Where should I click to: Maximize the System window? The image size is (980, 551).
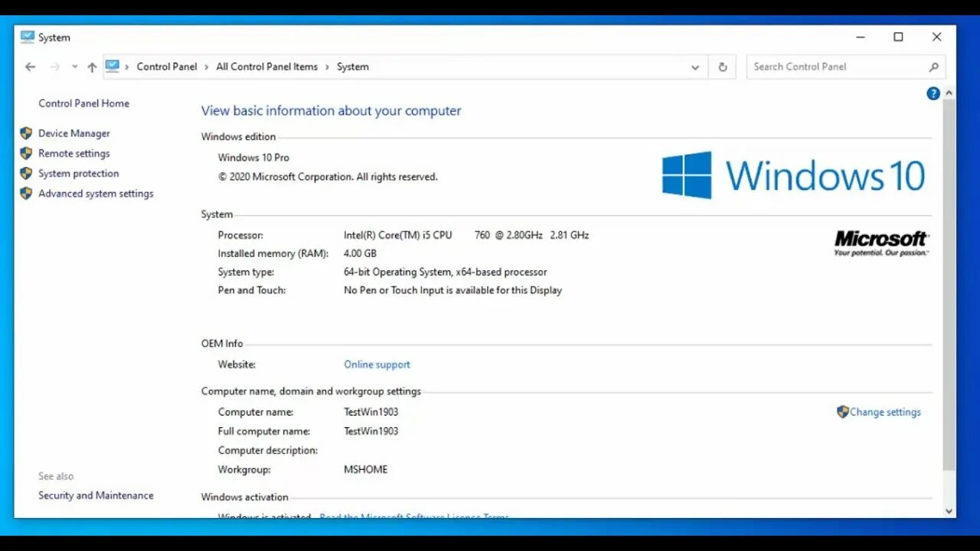click(x=898, y=37)
